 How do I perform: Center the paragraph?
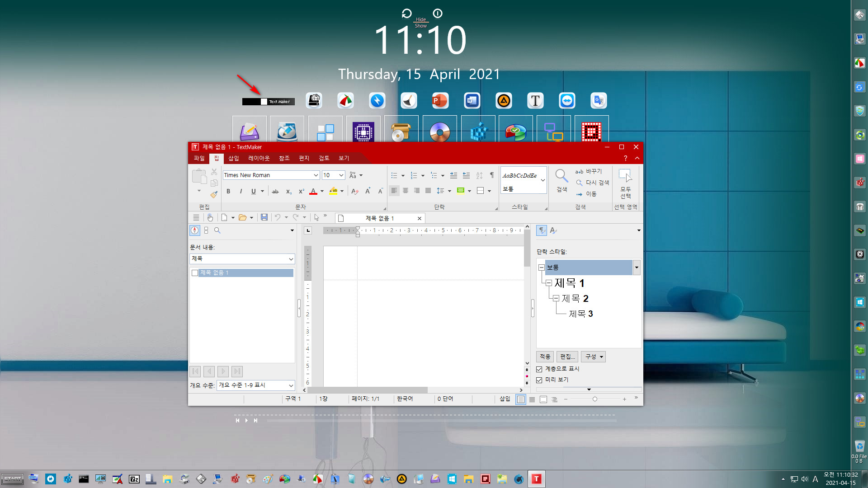[406, 191]
